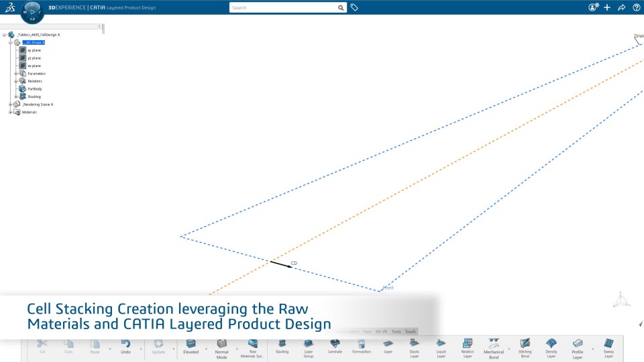Open the Mechanical Bond dropdown arrow

509,349
